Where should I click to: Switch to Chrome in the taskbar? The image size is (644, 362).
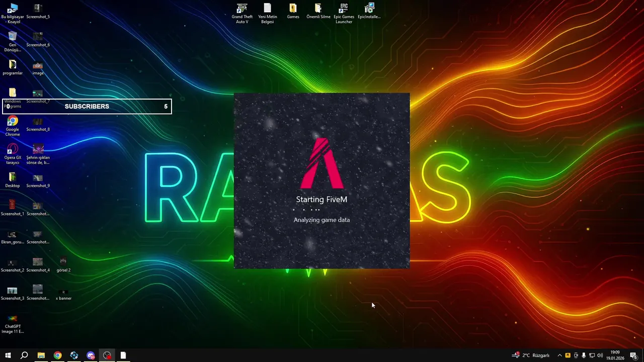[x=58, y=355]
